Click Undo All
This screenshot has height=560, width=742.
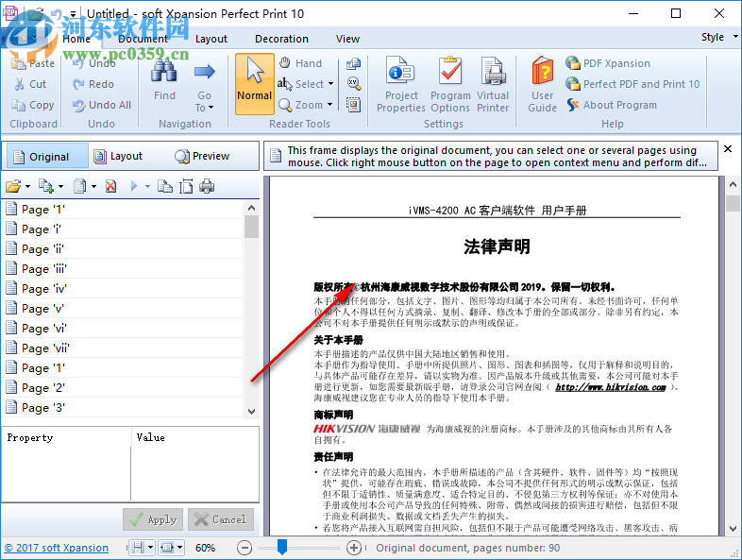click(x=102, y=105)
